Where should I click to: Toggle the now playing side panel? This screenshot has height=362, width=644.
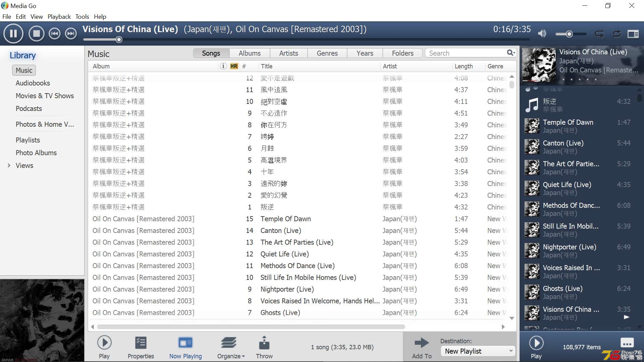point(633,34)
